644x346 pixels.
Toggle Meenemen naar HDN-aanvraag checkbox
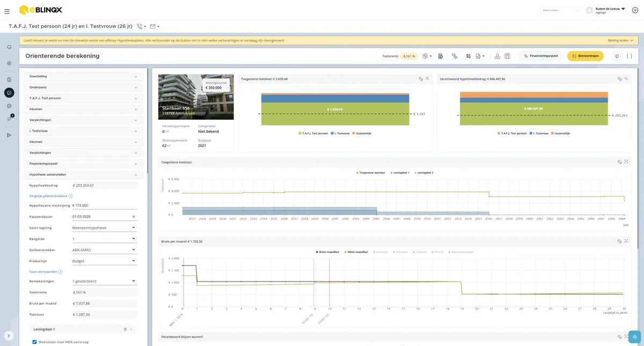[x=34, y=342]
